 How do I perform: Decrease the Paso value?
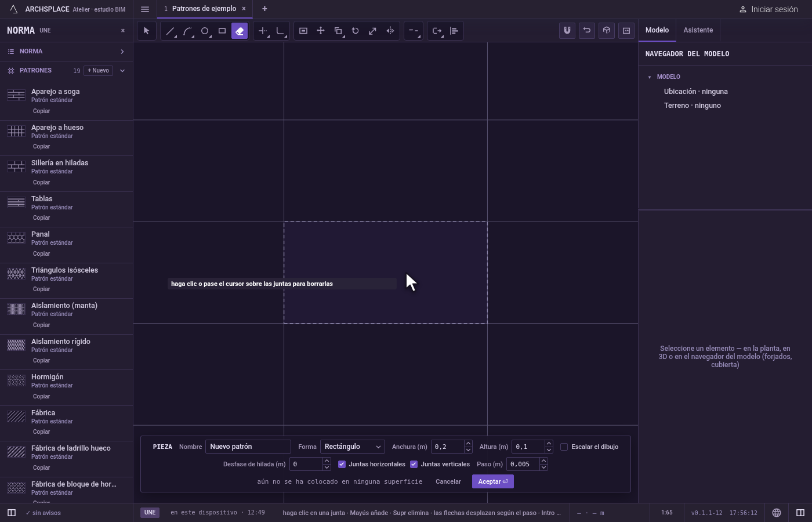coord(543,467)
